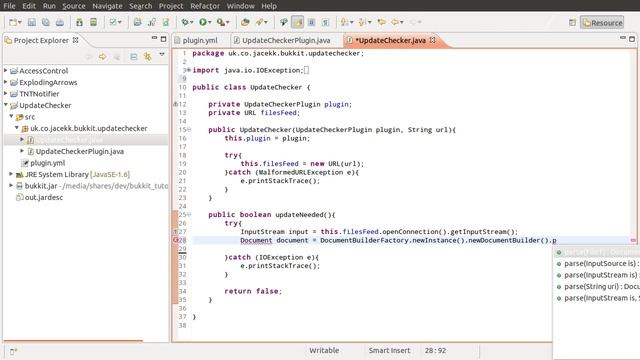Click the status bar icon at bottom left
Image resolution: width=640 pixels, height=360 pixels.
click(x=13, y=351)
